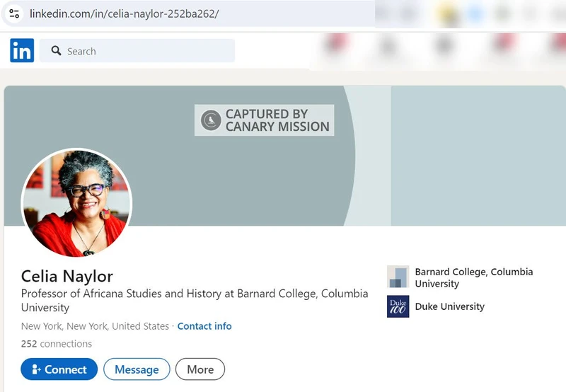566x392 pixels.
Task: Select the magnifier icon in Search box
Action: (56, 50)
